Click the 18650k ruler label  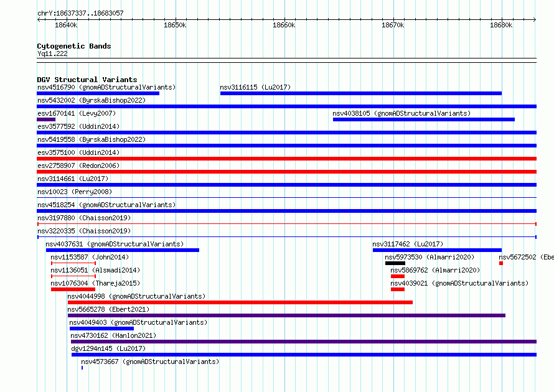click(x=175, y=25)
